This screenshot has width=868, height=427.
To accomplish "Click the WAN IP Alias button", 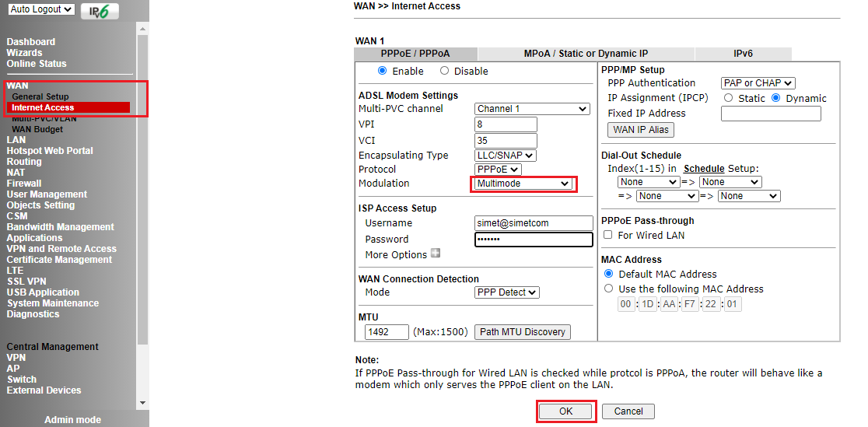I will pyautogui.click(x=641, y=130).
